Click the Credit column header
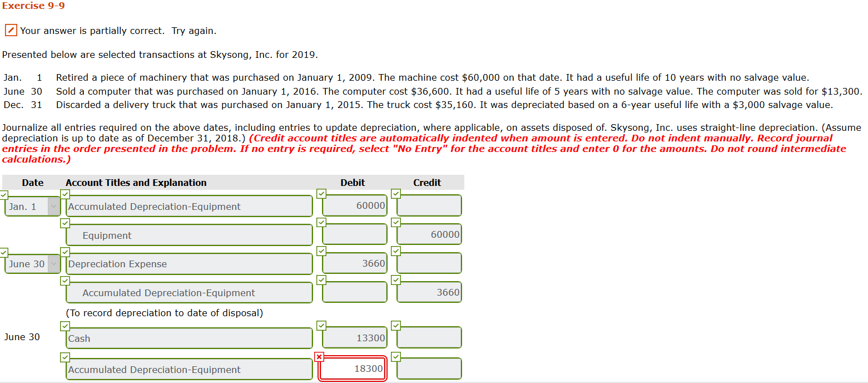 click(x=427, y=183)
